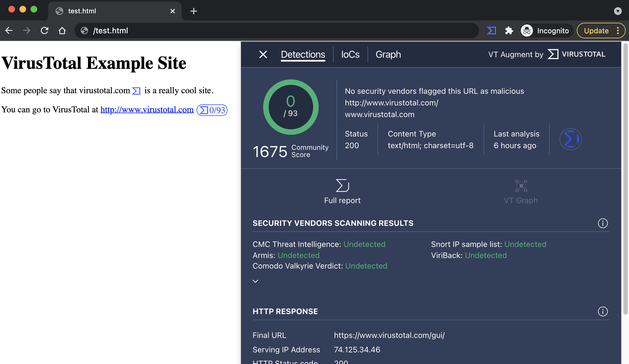Click the circular detection score donut chart
This screenshot has width=629, height=364.
coord(290,107)
